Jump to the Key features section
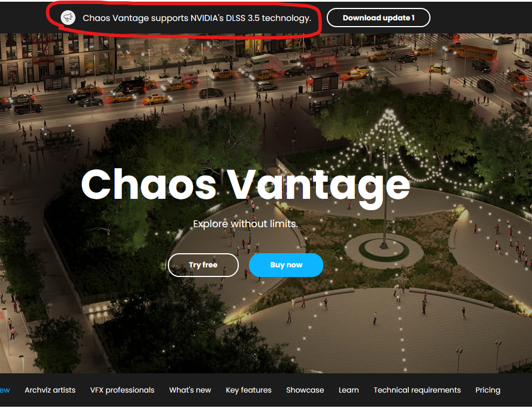 [x=248, y=390]
